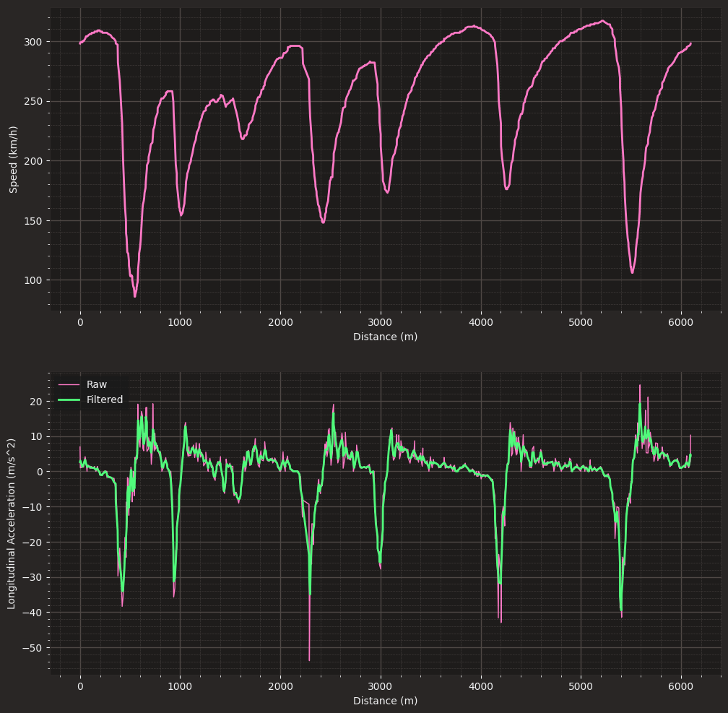Viewport: 728px width, 713px height.
Task: Click the lowest speed point near 550 m
Action: (x=135, y=296)
